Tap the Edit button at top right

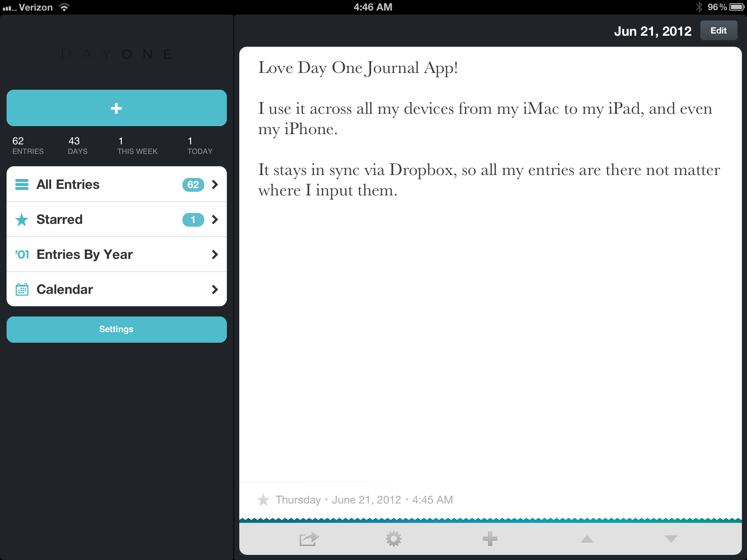[718, 31]
